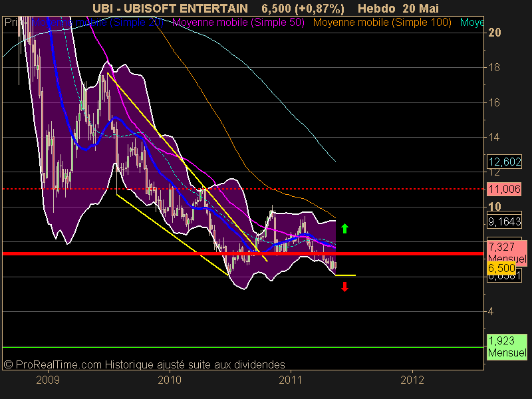
Task: Select the Moyenne mobile (Simple 100) legend
Action: pos(382,23)
